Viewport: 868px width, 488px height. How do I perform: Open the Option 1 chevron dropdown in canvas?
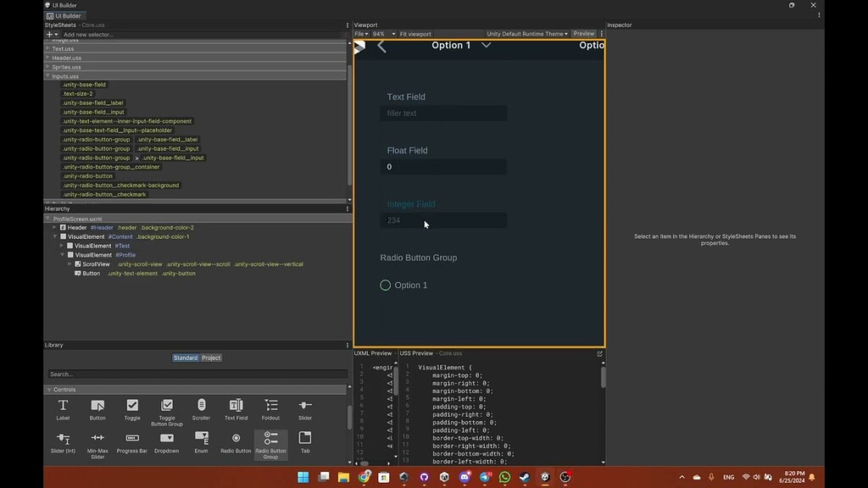pos(486,45)
